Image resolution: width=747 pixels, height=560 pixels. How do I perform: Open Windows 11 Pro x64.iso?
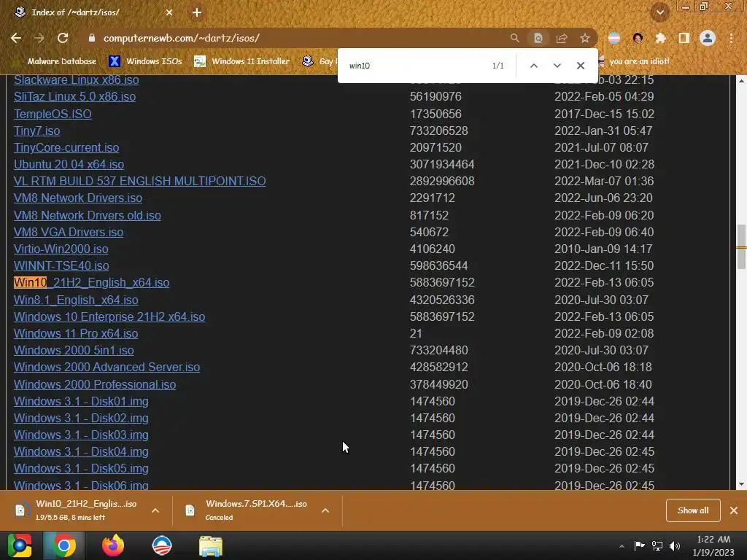click(x=76, y=333)
